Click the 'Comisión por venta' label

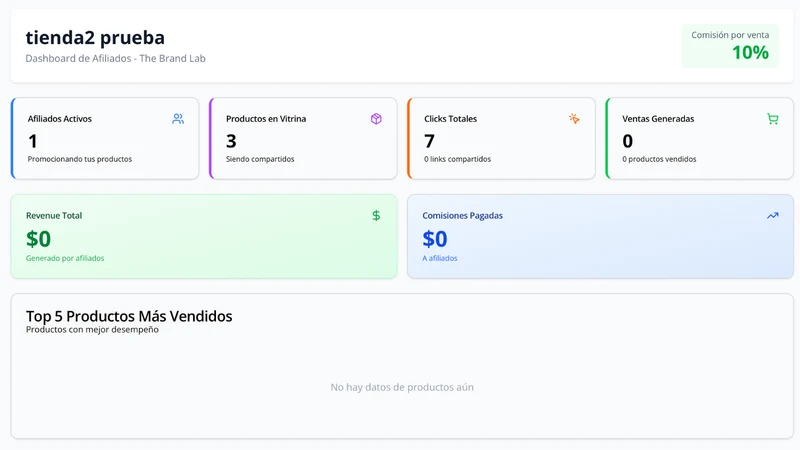pos(730,35)
